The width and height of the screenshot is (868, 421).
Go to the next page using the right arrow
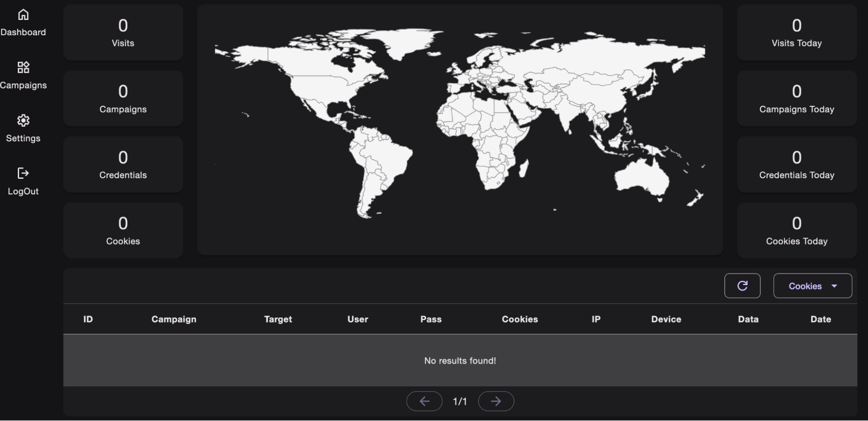point(496,401)
